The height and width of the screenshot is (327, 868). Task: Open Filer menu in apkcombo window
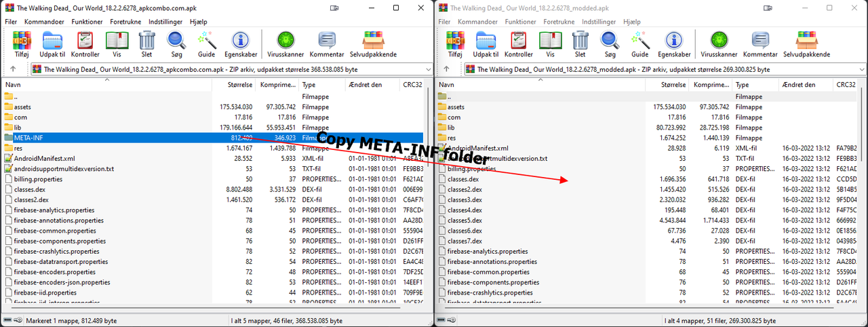[x=11, y=22]
